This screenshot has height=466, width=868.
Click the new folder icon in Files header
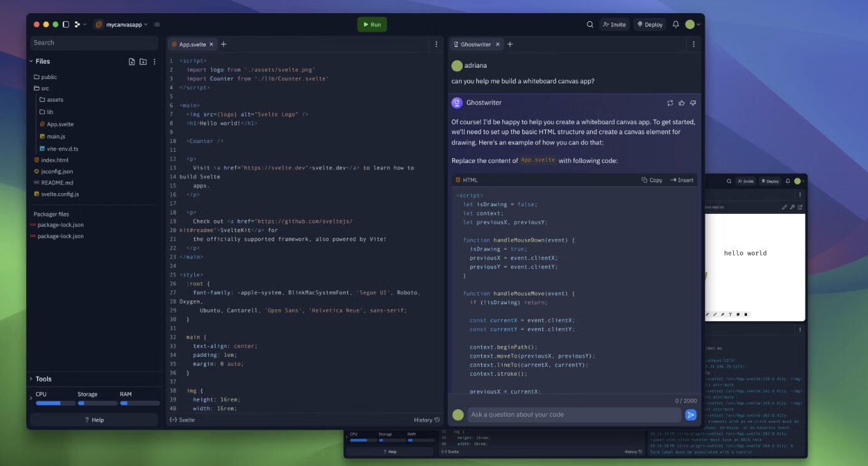click(143, 61)
